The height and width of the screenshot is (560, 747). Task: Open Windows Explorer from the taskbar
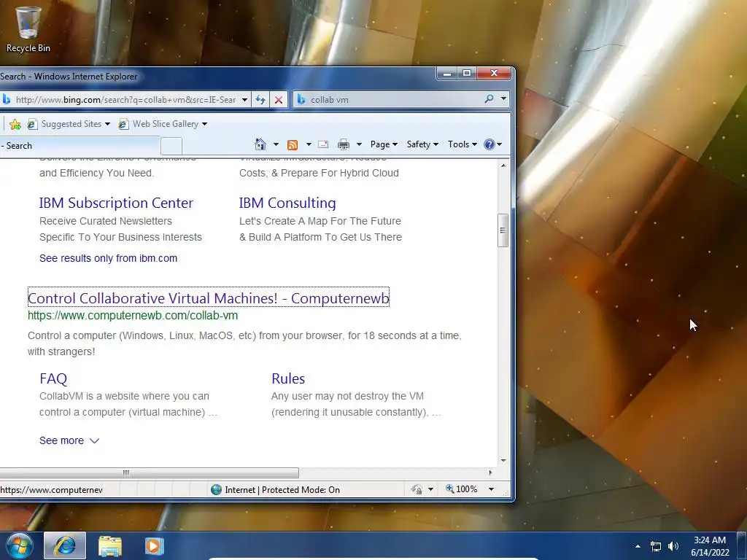[110, 545]
